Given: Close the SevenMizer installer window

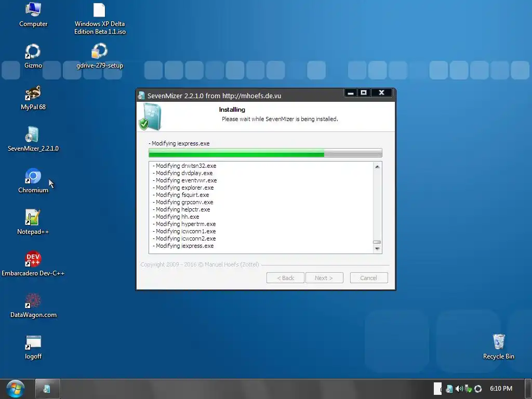Looking at the screenshot, I should [381, 92].
